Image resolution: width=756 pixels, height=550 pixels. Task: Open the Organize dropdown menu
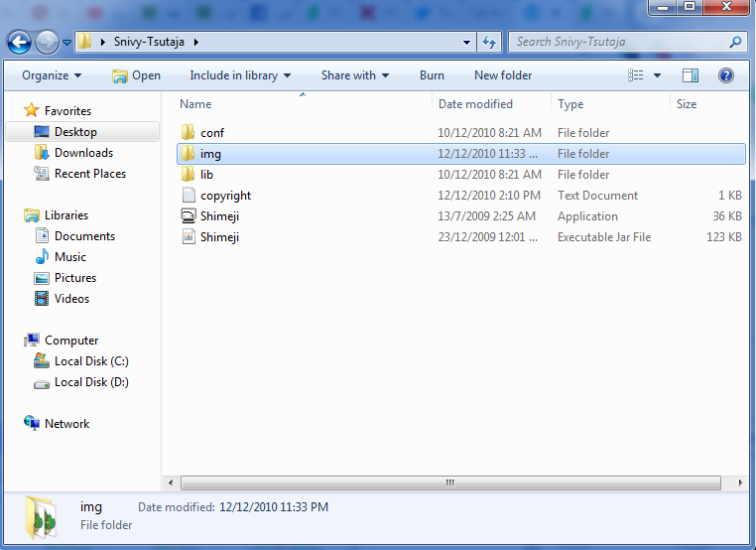pyautogui.click(x=52, y=75)
